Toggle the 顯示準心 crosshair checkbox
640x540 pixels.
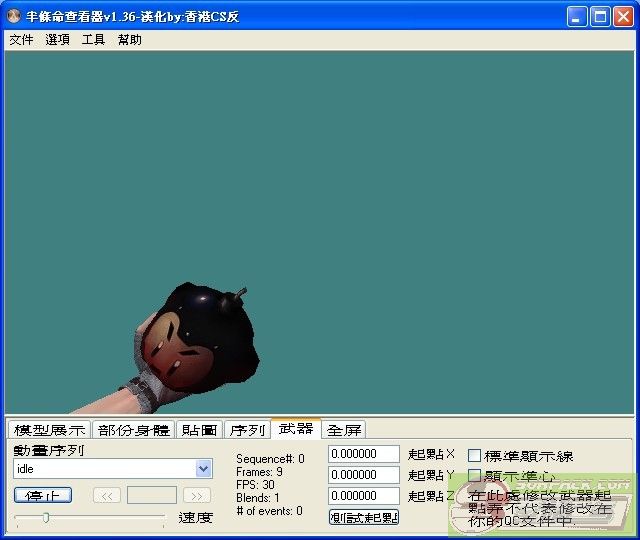475,476
